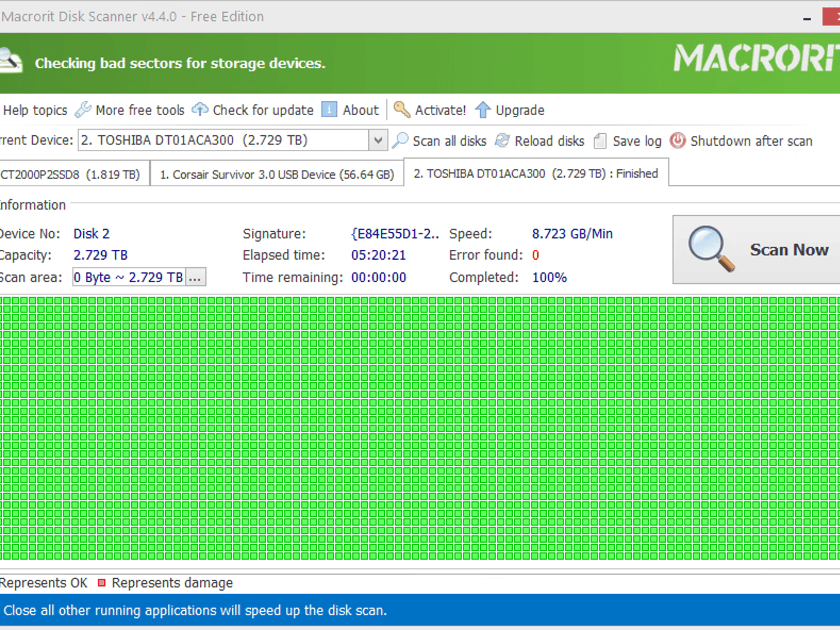The height and width of the screenshot is (630, 840).
Task: Open the About dialog via the info icon
Action: pos(328,110)
